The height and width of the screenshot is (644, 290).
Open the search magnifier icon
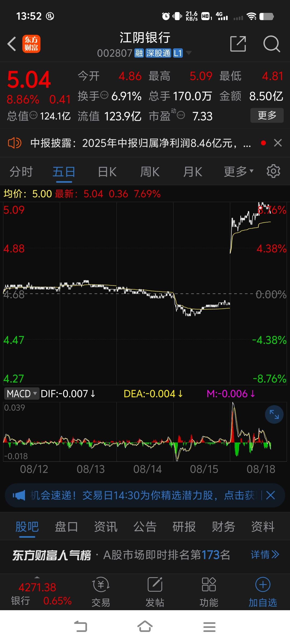[271, 44]
